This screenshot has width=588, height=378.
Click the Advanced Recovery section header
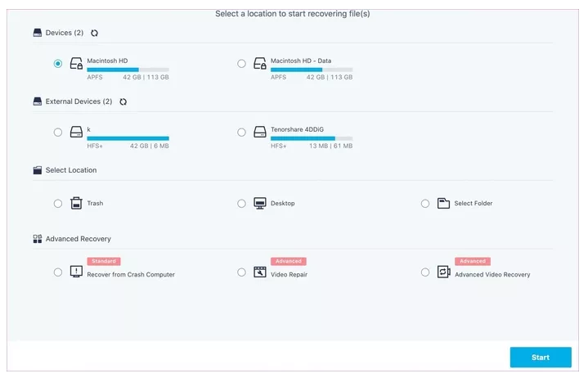tap(78, 239)
